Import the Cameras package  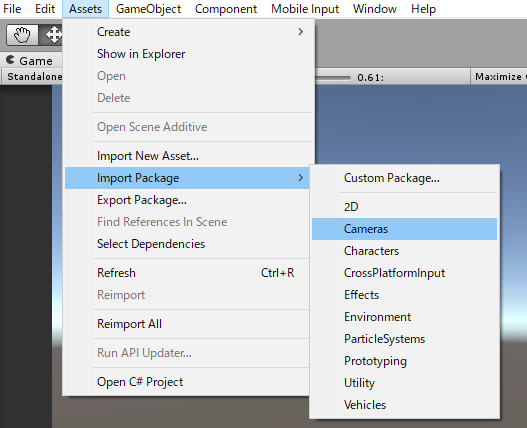pos(404,229)
